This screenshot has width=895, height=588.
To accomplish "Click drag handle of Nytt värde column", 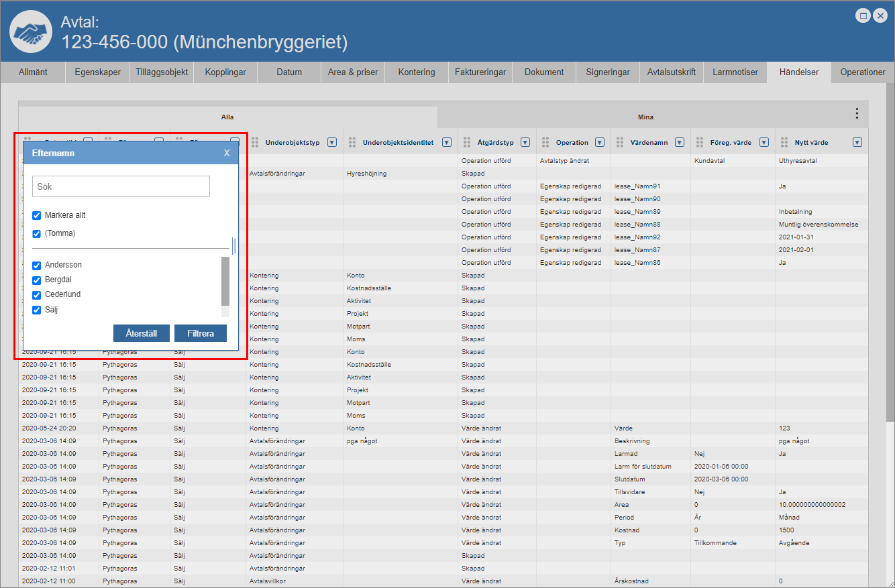I will pos(784,142).
